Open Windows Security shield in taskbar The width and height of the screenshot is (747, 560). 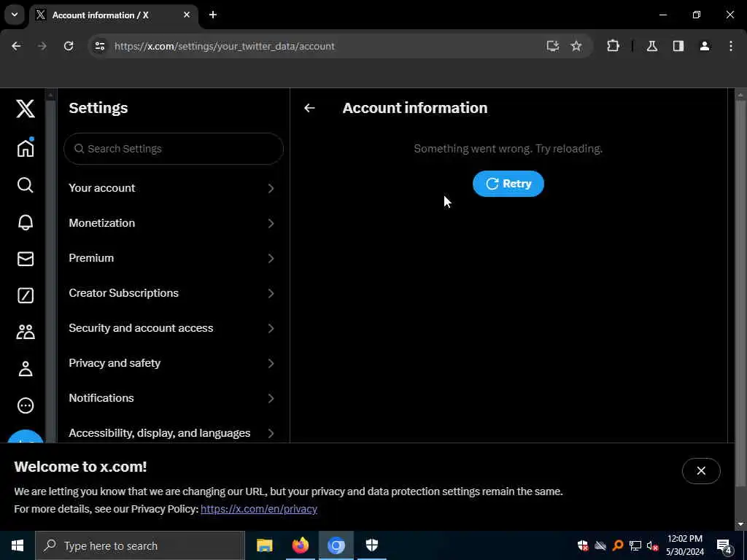(371, 545)
